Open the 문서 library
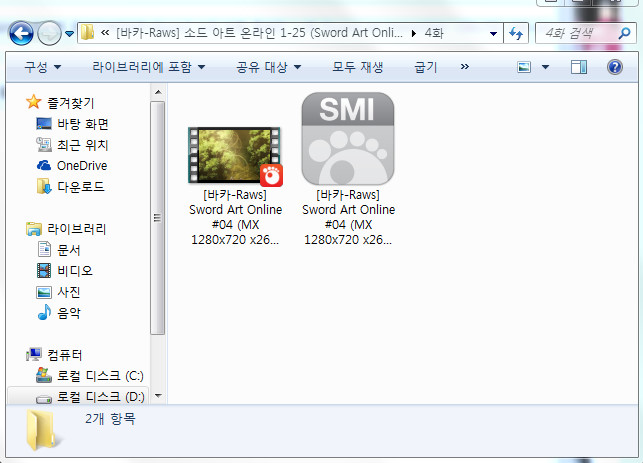 (x=68, y=250)
